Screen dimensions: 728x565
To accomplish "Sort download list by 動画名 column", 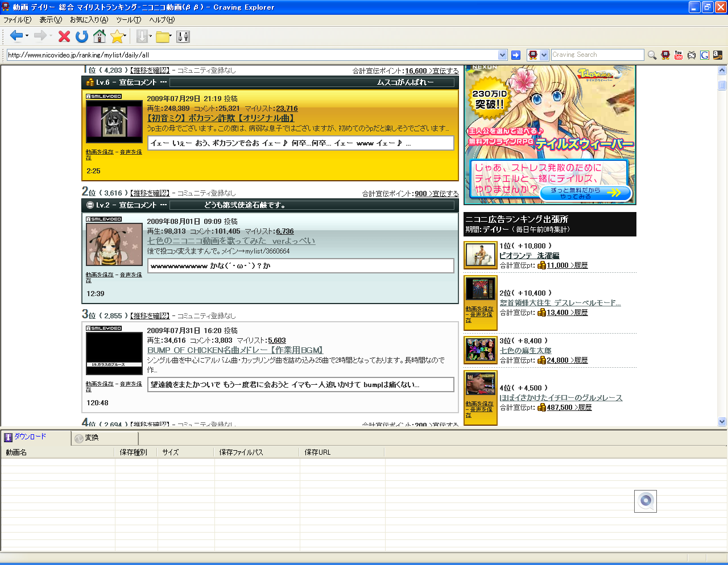I will 58,452.
